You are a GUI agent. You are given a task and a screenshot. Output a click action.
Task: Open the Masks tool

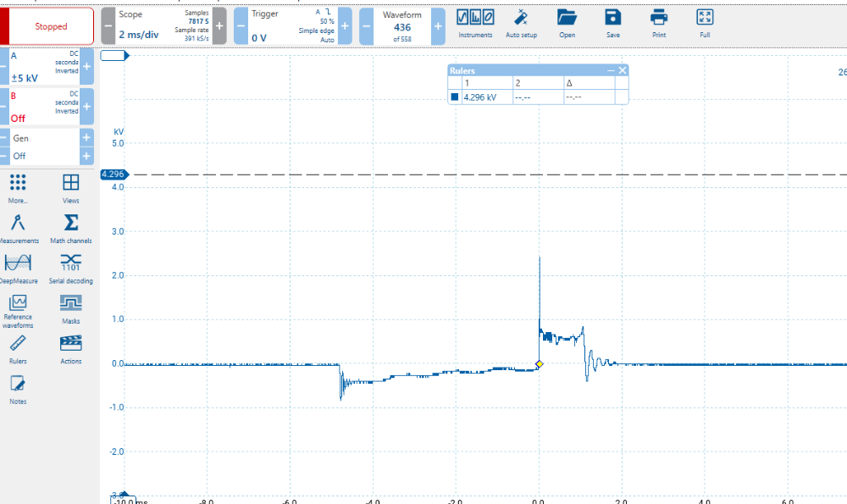click(x=71, y=308)
